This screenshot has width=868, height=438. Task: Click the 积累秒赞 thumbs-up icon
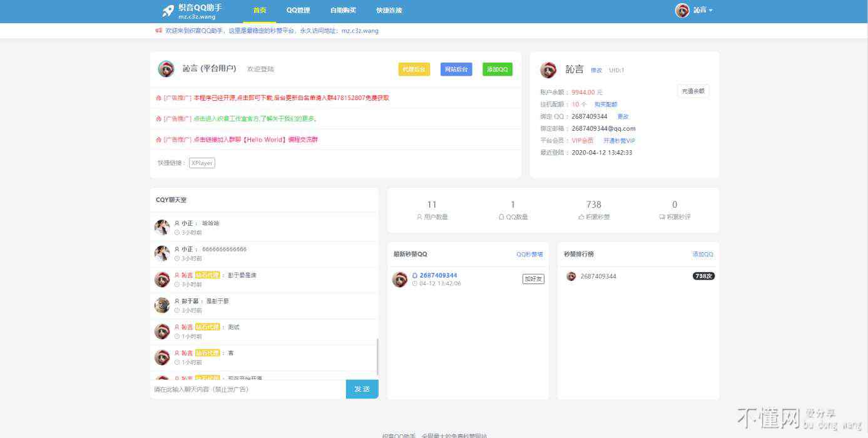[x=581, y=217]
